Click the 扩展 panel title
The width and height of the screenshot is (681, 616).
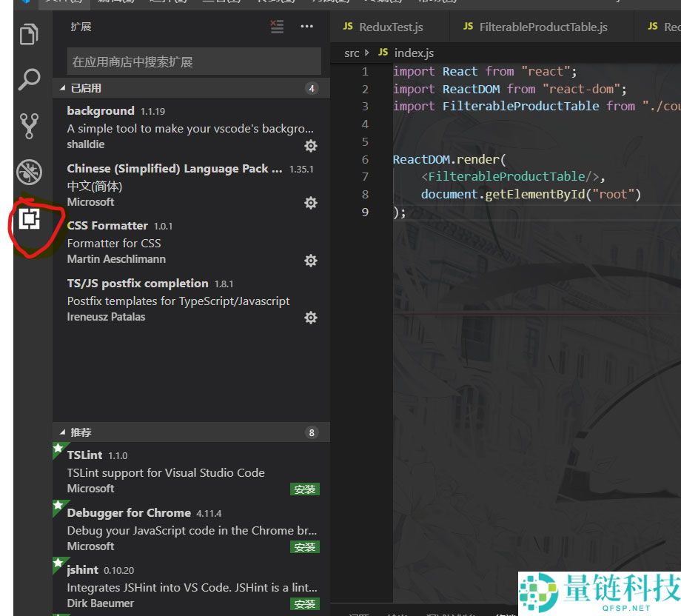81,27
